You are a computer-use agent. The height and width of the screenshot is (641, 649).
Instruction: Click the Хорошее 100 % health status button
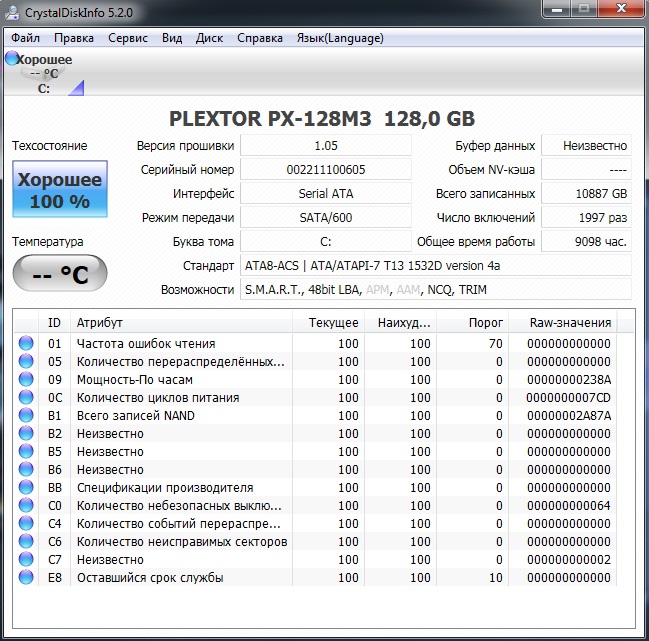(x=59, y=190)
